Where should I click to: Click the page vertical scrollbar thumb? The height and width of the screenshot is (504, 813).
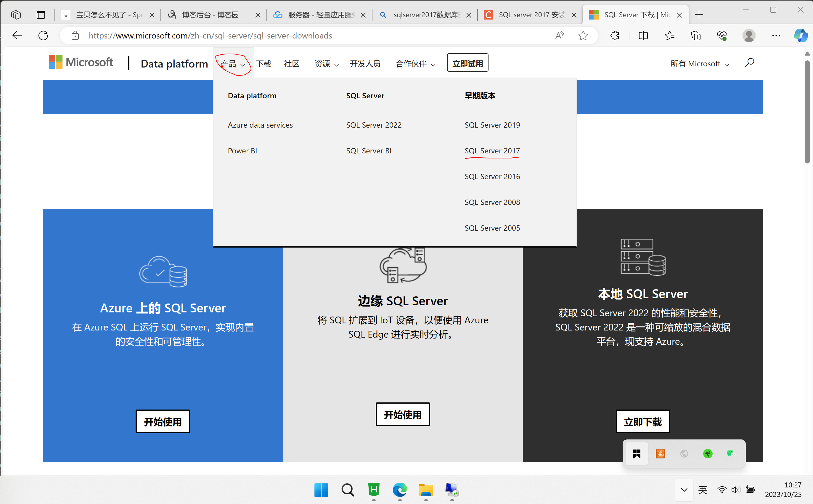(x=807, y=112)
